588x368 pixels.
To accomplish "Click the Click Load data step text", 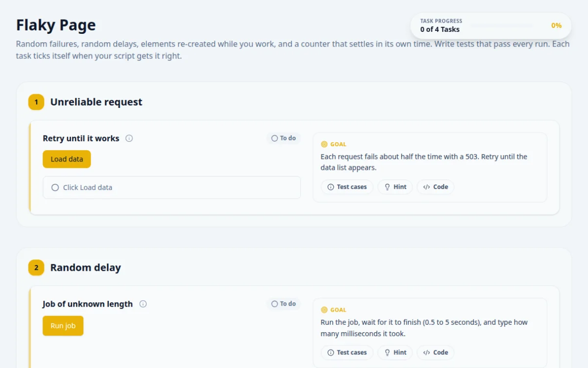I will pyautogui.click(x=88, y=187).
